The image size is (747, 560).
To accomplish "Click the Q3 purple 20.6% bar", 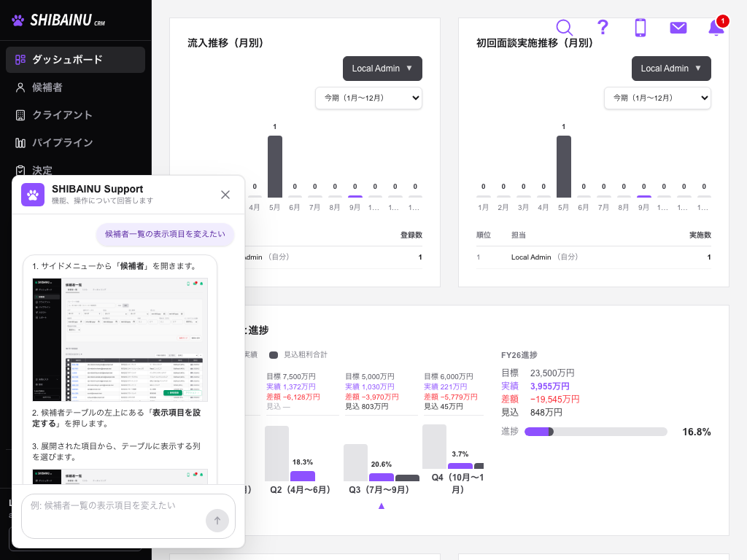I will pos(381,477).
